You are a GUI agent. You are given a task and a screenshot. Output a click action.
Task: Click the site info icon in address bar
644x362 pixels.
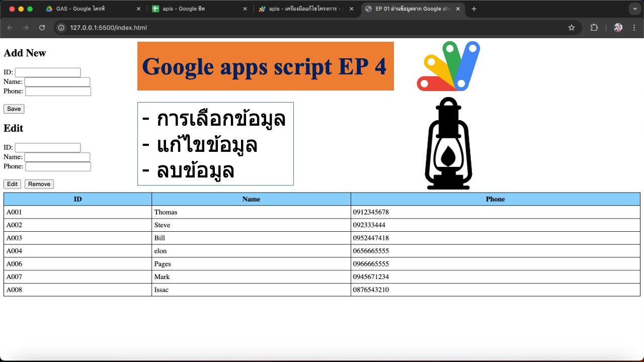pyautogui.click(x=61, y=28)
